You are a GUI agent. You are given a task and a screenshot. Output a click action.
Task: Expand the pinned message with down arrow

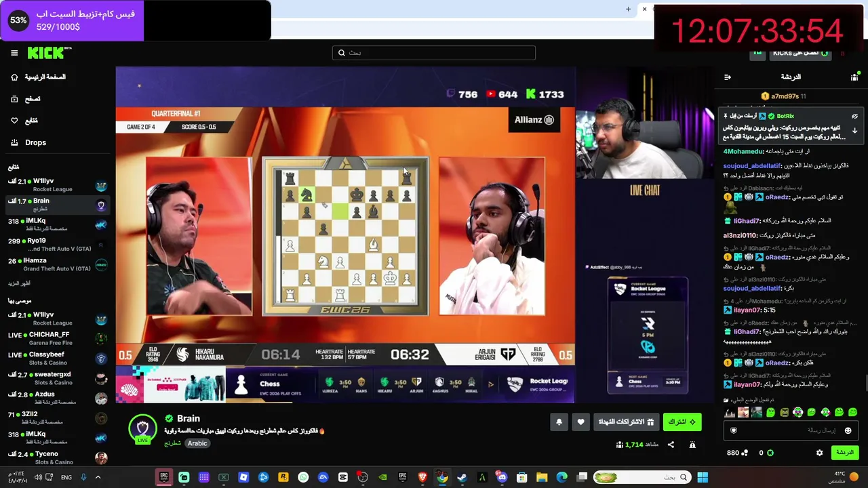pos(855,130)
